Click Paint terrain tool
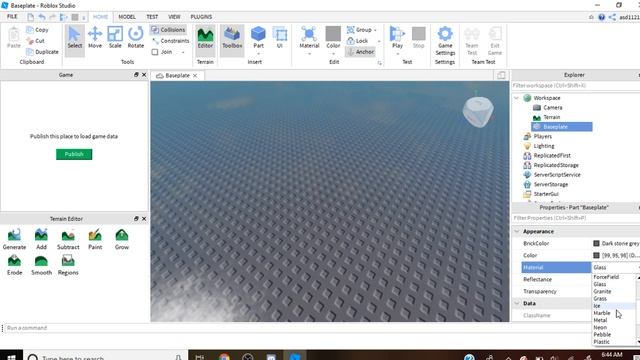This screenshot has width=640, height=360. click(x=95, y=239)
